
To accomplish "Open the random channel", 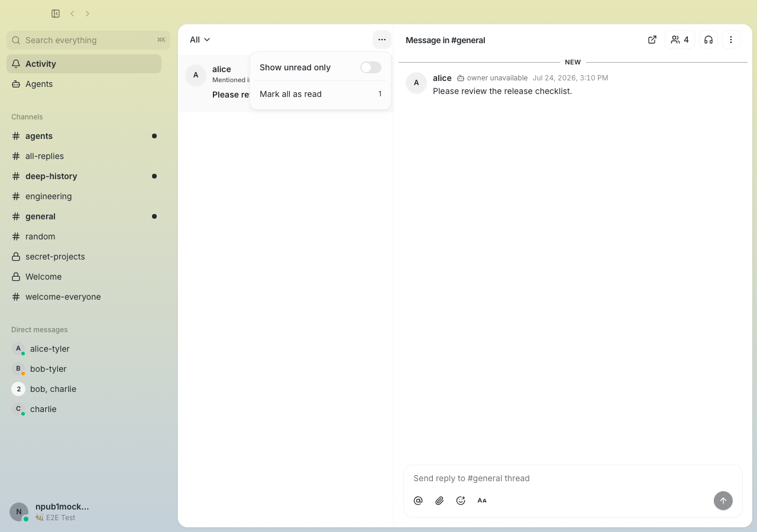I will [84, 236].
